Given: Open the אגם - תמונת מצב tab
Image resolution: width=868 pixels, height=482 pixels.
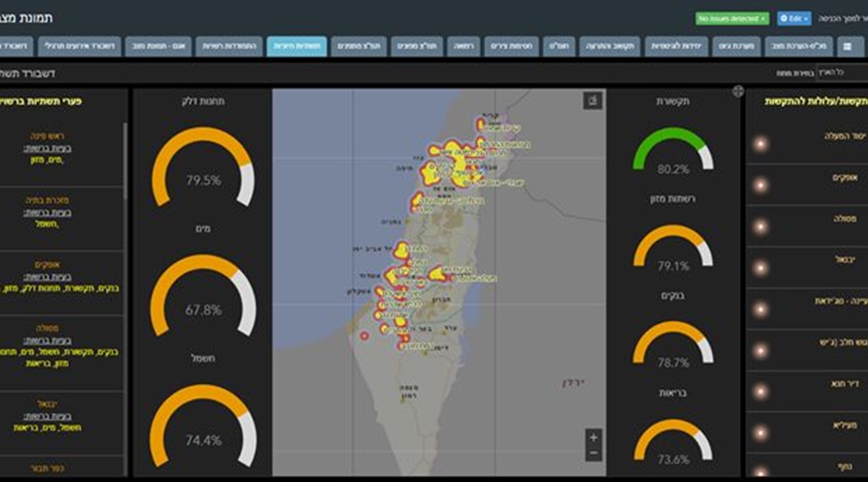Looking at the screenshot, I should point(158,47).
